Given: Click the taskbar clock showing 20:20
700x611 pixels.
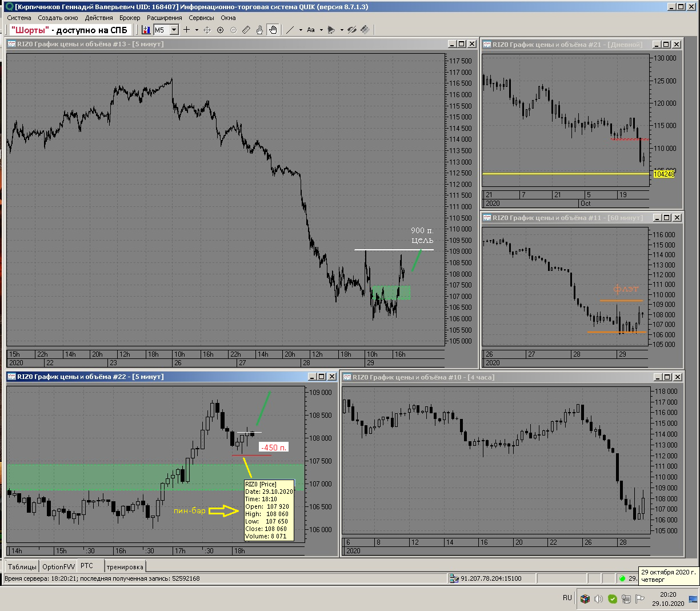Looking at the screenshot, I should 668,599.
